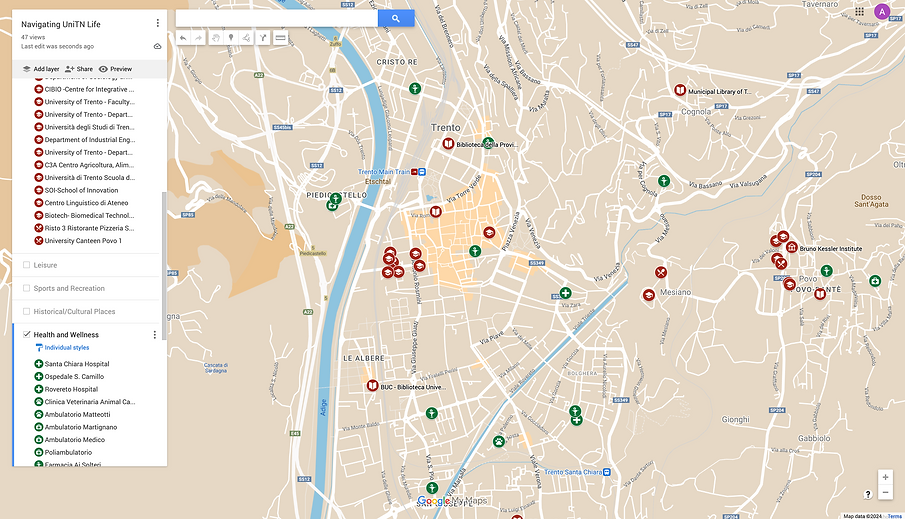Click Municipal Library marker on map

tap(680, 90)
